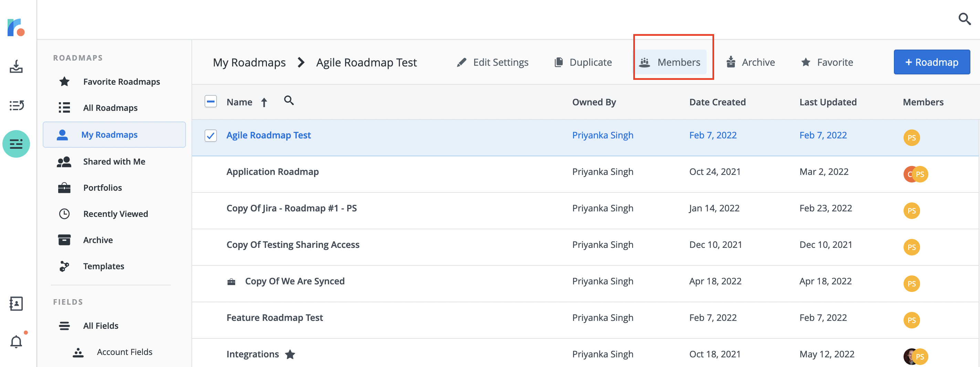Click the Duplicate pages icon
Viewport: 980px width, 367px height.
559,62
